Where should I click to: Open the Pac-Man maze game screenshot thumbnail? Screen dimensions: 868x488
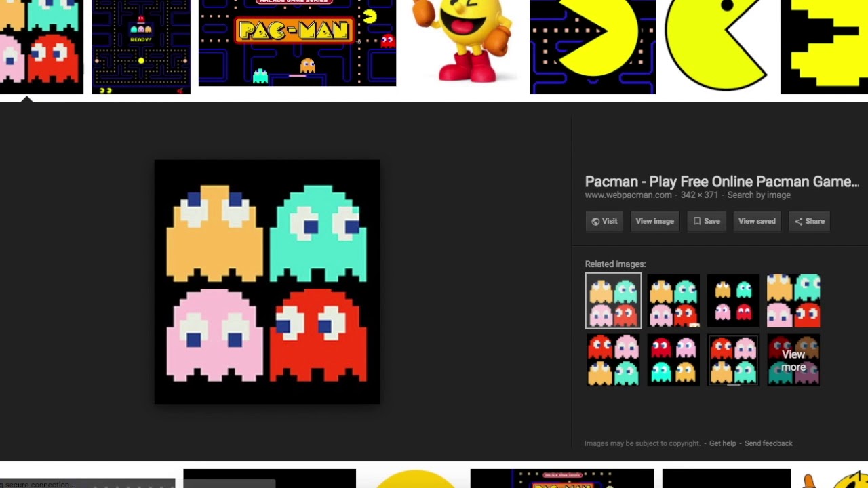click(141, 47)
